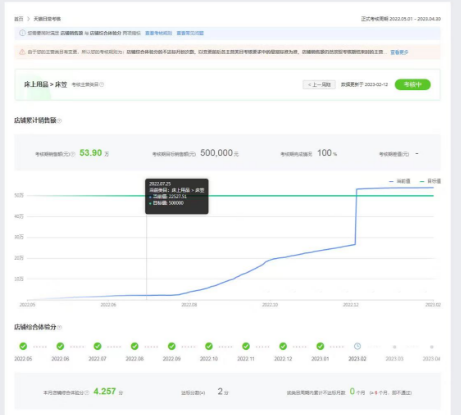Select the 2023.01 green checkmark month
This screenshot has height=415, width=461.
pyautogui.click(x=320, y=347)
